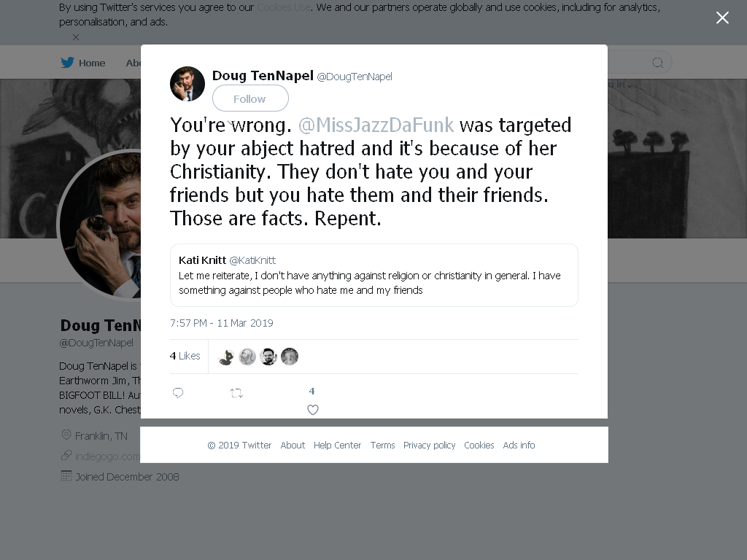Open the first liker's avatar
This screenshot has width=747, height=560.
click(x=226, y=356)
